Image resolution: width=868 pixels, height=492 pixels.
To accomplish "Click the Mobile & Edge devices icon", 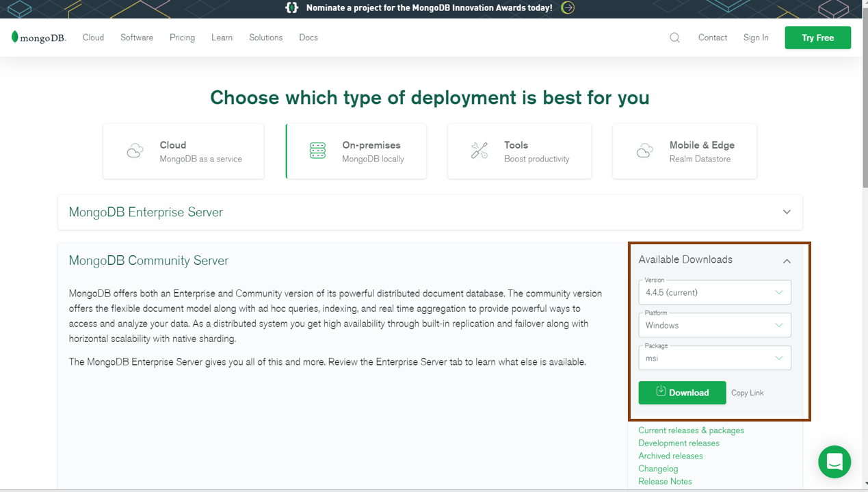I will point(644,150).
